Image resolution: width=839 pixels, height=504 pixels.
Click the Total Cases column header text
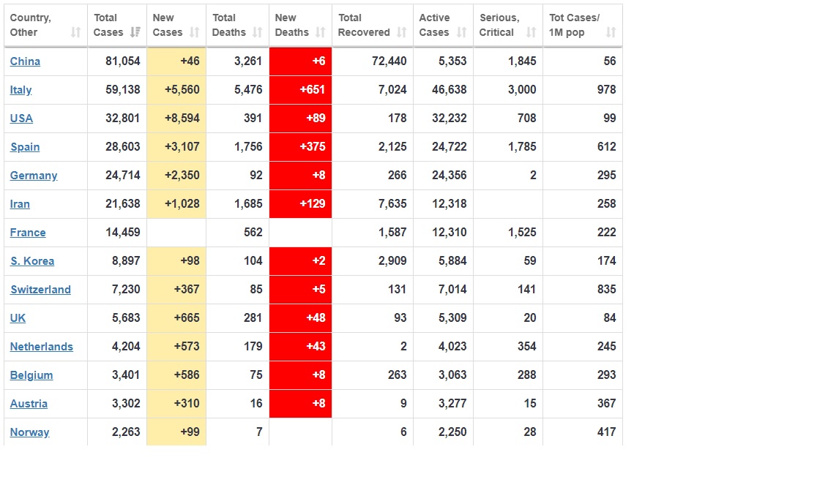pyautogui.click(x=108, y=25)
